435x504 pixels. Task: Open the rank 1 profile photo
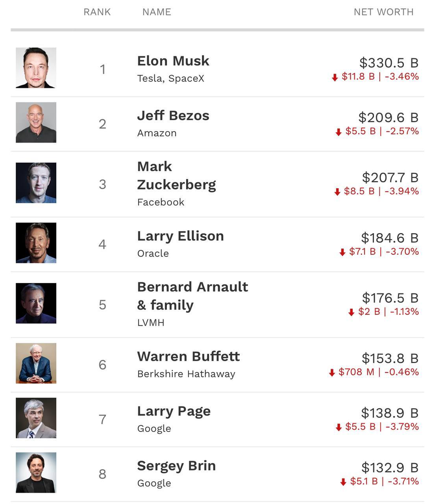[x=36, y=68]
